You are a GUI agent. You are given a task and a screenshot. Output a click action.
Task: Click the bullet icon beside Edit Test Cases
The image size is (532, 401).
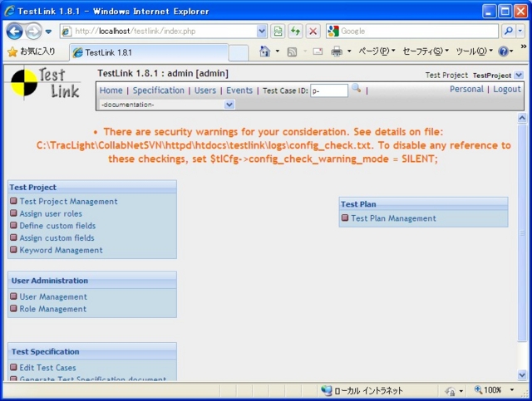13,367
